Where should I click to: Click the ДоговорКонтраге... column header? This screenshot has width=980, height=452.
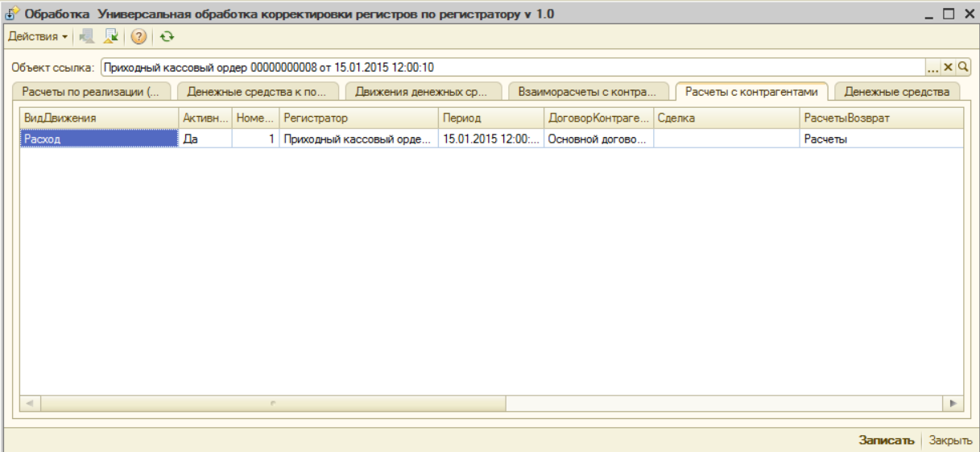[598, 118]
